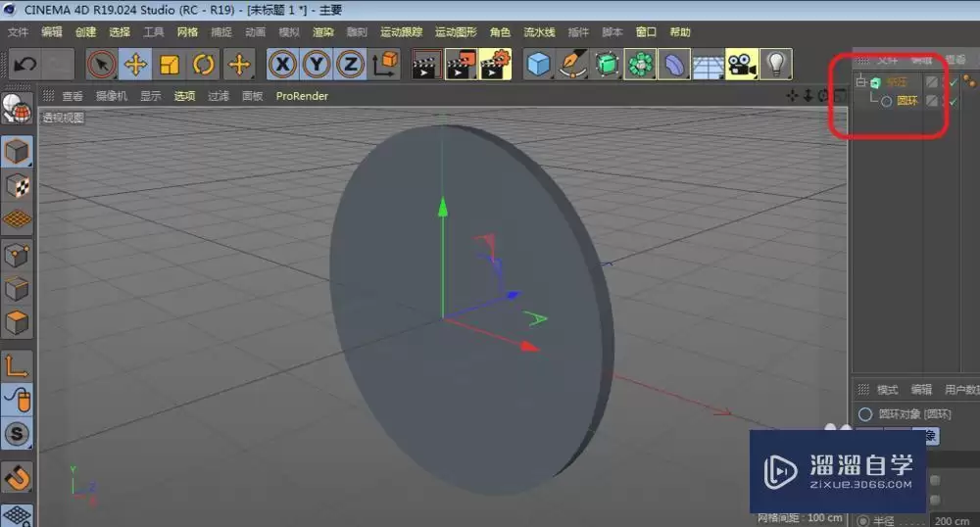This screenshot has height=527, width=980.
Task: Toggle Snap magnet icon
Action: [x=17, y=478]
